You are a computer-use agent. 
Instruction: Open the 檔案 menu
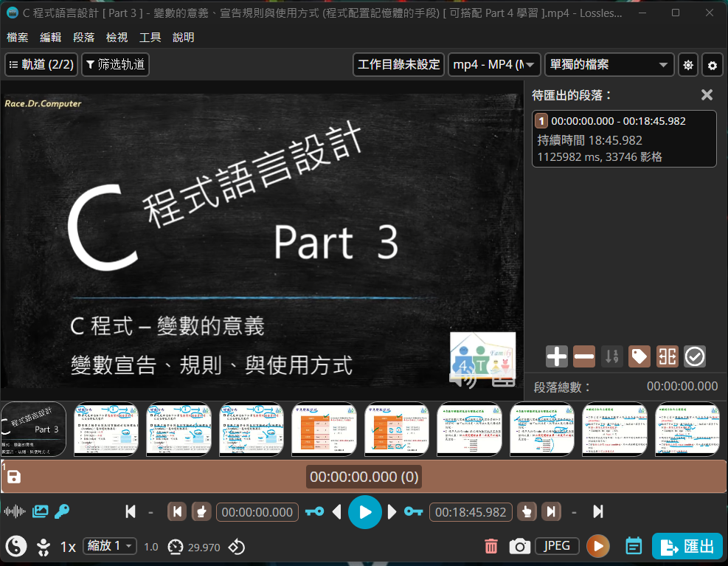(x=18, y=38)
